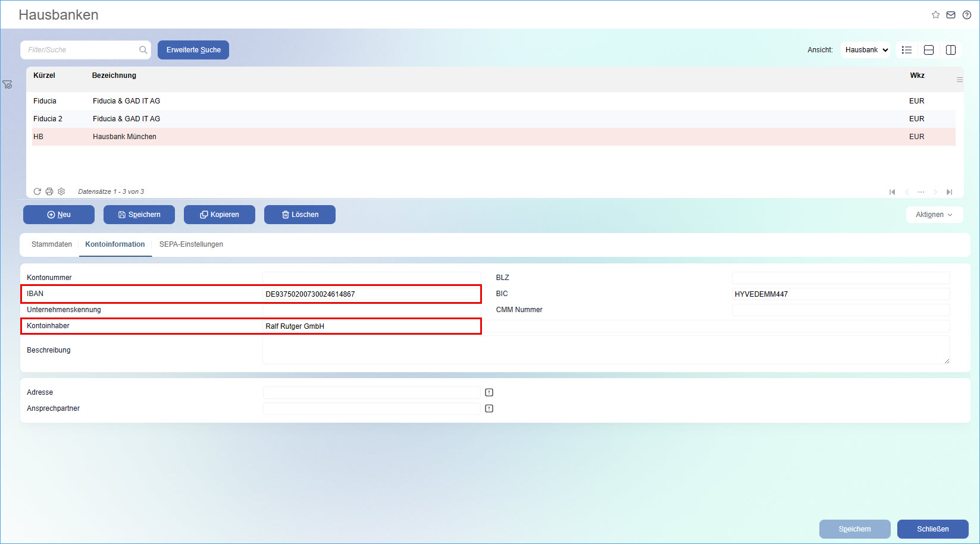Sort by the Kürzel column header
The width and height of the screenshot is (980, 544).
pyautogui.click(x=44, y=76)
